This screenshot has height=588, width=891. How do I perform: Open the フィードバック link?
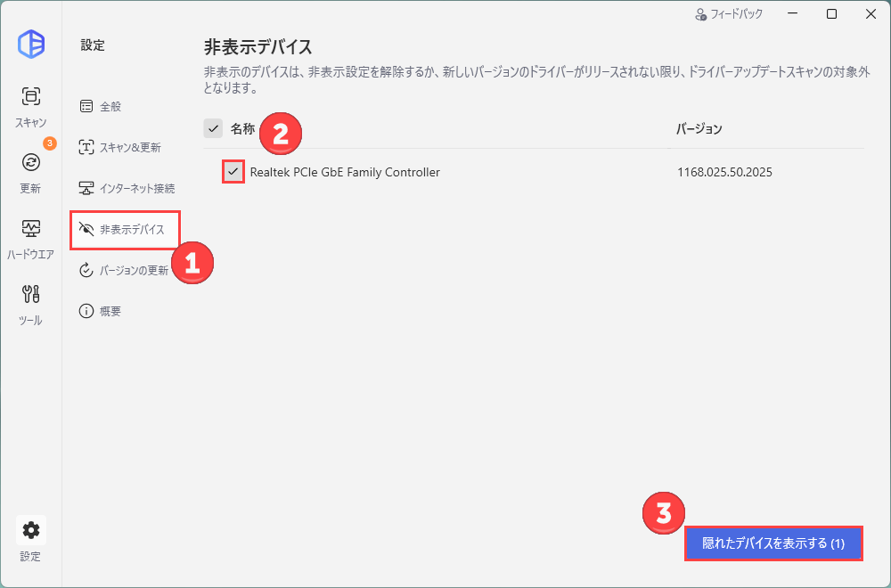click(729, 14)
